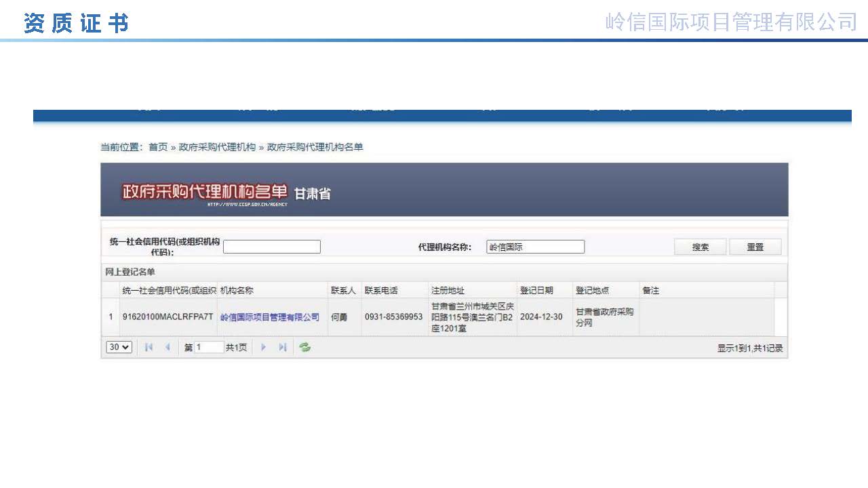The height and width of the screenshot is (488, 868).
Task: Select 甘肃省政府采购分网 cell
Action: pyautogui.click(x=606, y=317)
